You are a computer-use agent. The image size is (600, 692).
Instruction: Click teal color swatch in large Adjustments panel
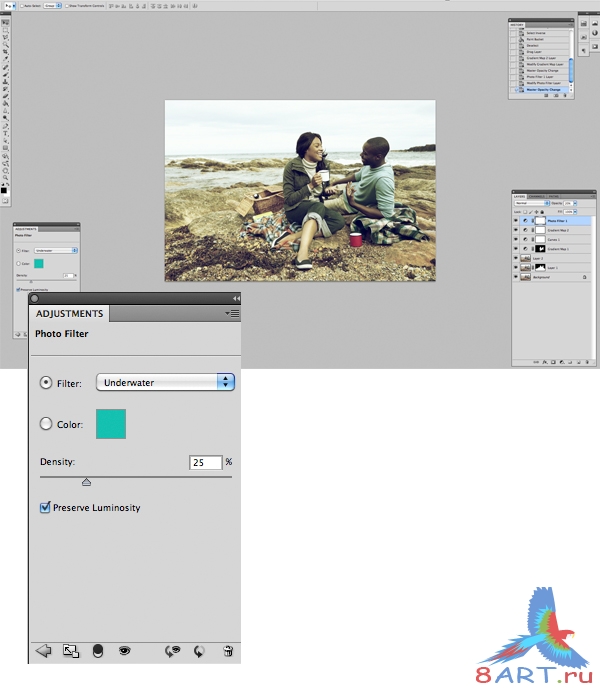pyautogui.click(x=111, y=424)
